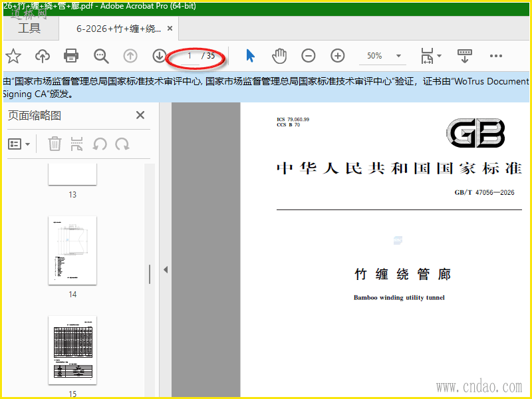Click the cloud upload icon
Image resolution: width=532 pixels, height=399 pixels.
[43, 56]
